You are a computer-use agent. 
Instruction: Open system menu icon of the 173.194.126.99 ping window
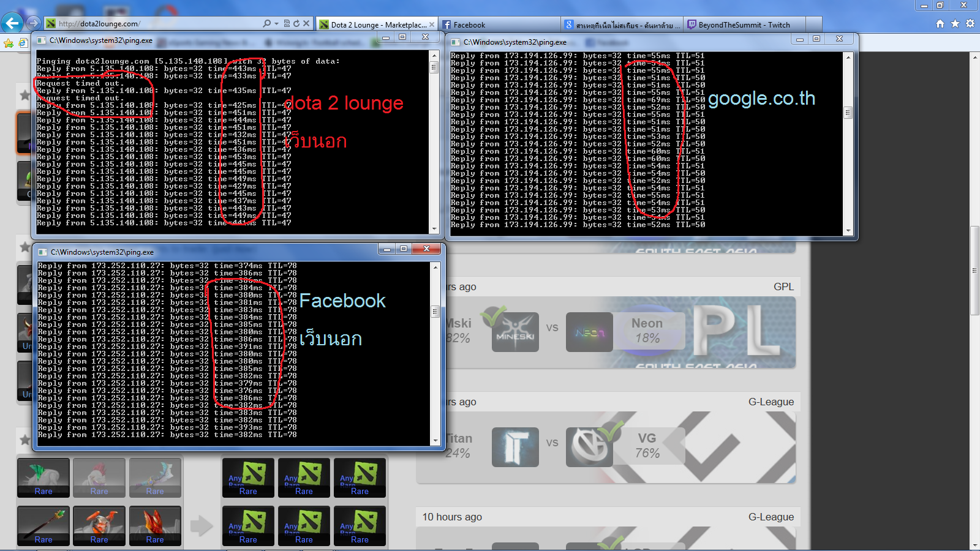(x=456, y=42)
